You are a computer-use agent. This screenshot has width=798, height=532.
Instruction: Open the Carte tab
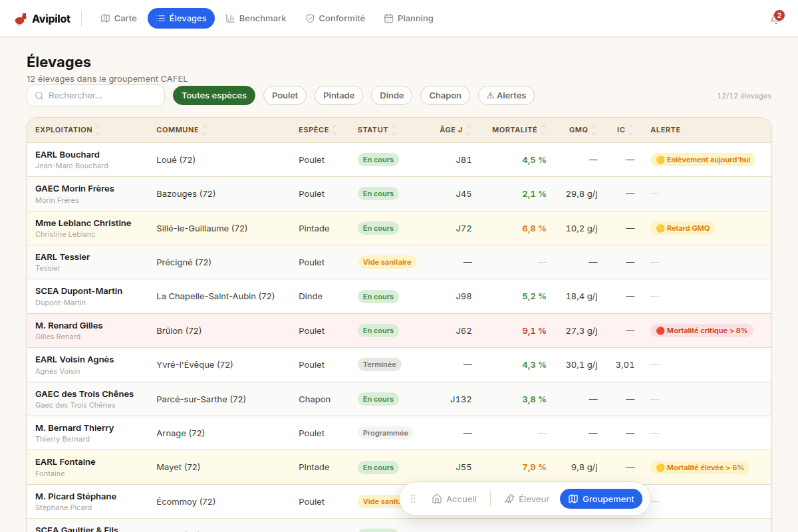point(119,19)
